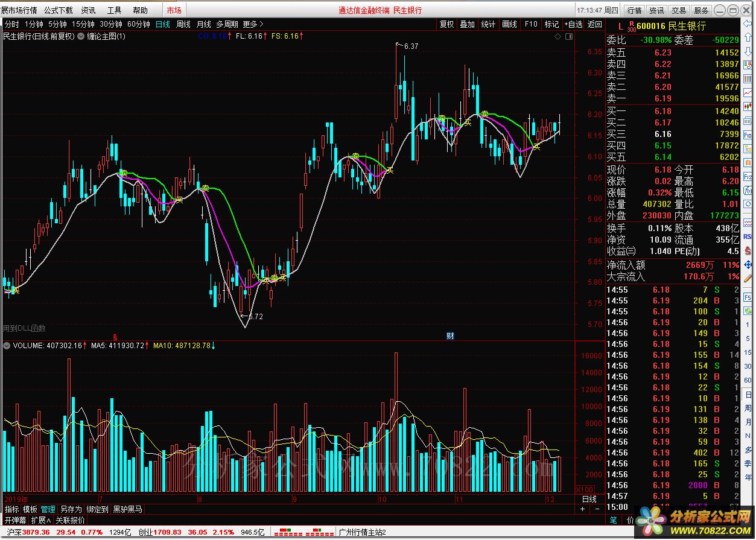Click the 另存为 button at bottom
This screenshot has width=756, height=540.
71,509
